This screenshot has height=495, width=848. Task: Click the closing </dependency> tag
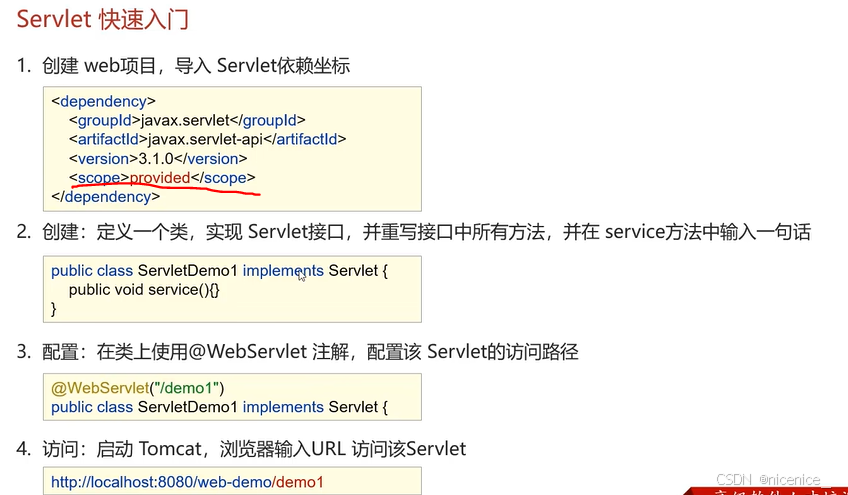coord(105,196)
